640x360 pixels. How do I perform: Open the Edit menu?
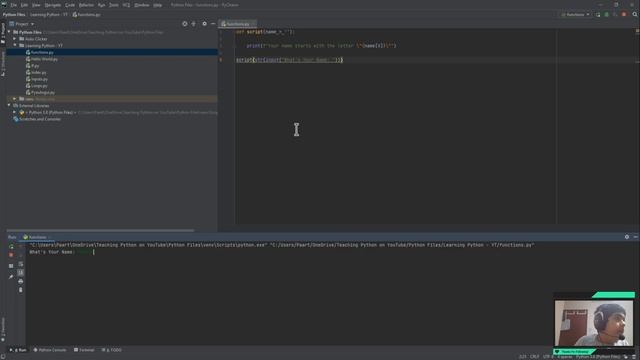pos(24,5)
